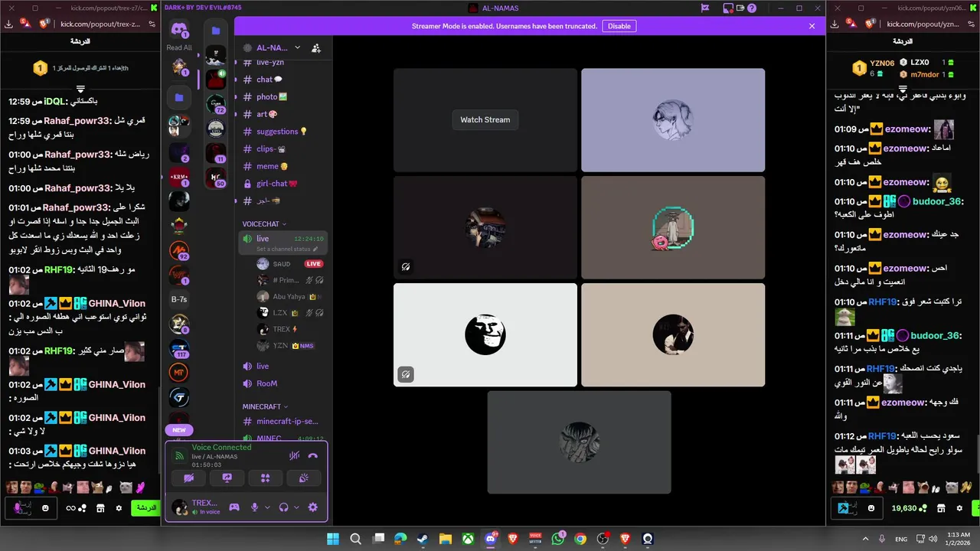The height and width of the screenshot is (551, 980).
Task: Open the chat text channel
Action: tap(283, 80)
